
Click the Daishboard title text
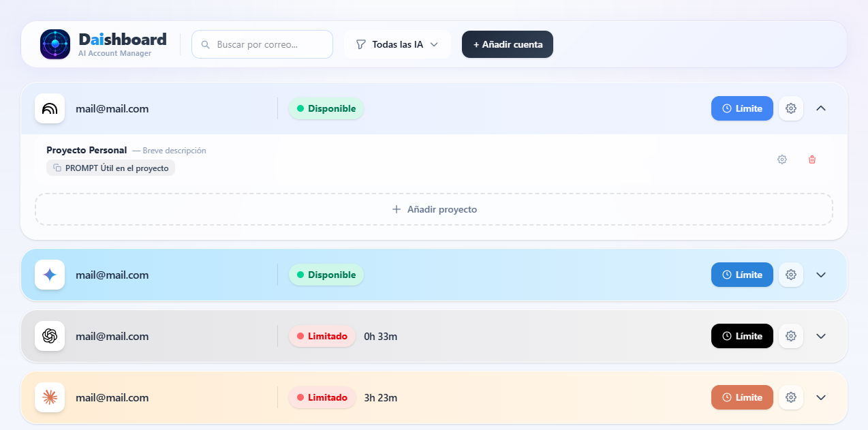[123, 39]
